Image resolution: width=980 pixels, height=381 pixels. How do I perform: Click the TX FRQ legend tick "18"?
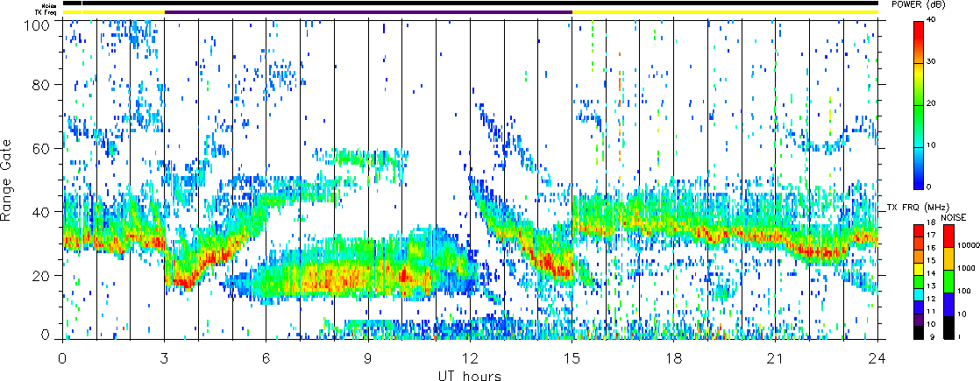[932, 223]
